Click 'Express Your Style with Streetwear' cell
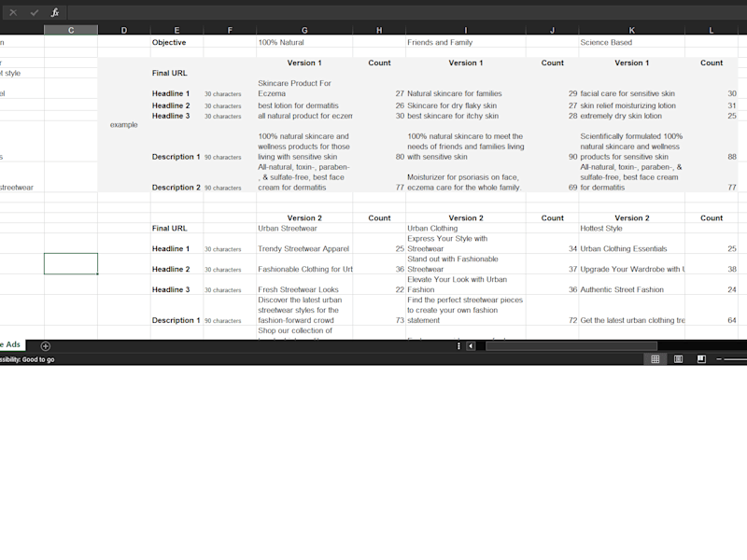This screenshot has width=747, height=560. [465, 244]
